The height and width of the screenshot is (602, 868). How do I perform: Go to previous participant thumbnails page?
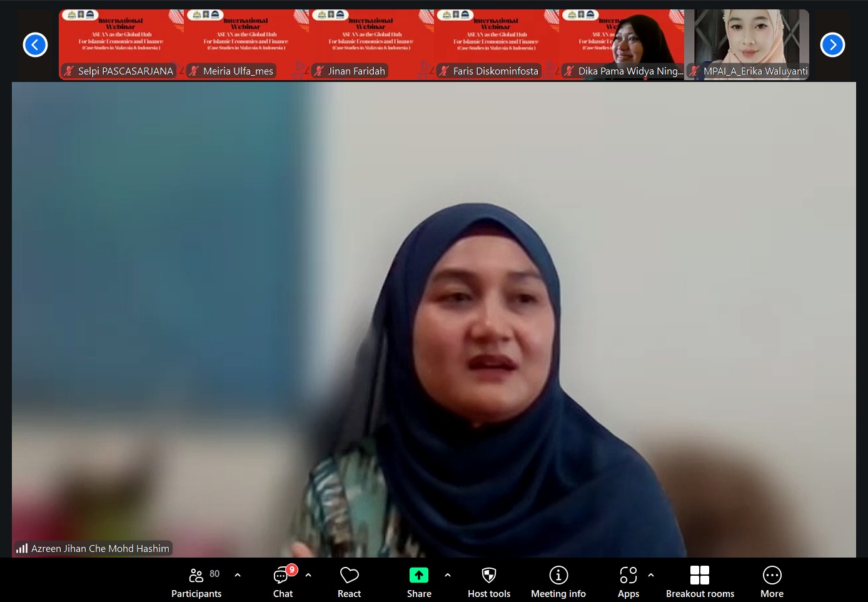click(35, 44)
